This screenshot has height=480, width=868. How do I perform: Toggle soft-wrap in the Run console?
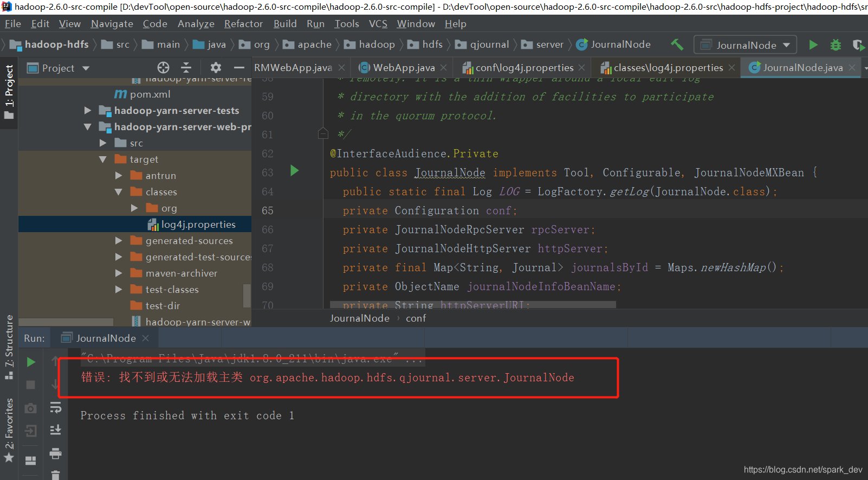pos(55,407)
